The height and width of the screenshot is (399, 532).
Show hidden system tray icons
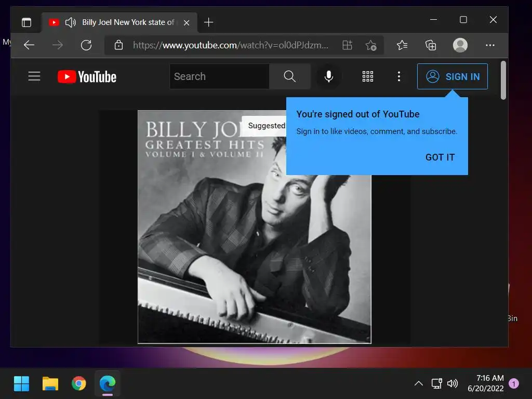[x=419, y=383]
